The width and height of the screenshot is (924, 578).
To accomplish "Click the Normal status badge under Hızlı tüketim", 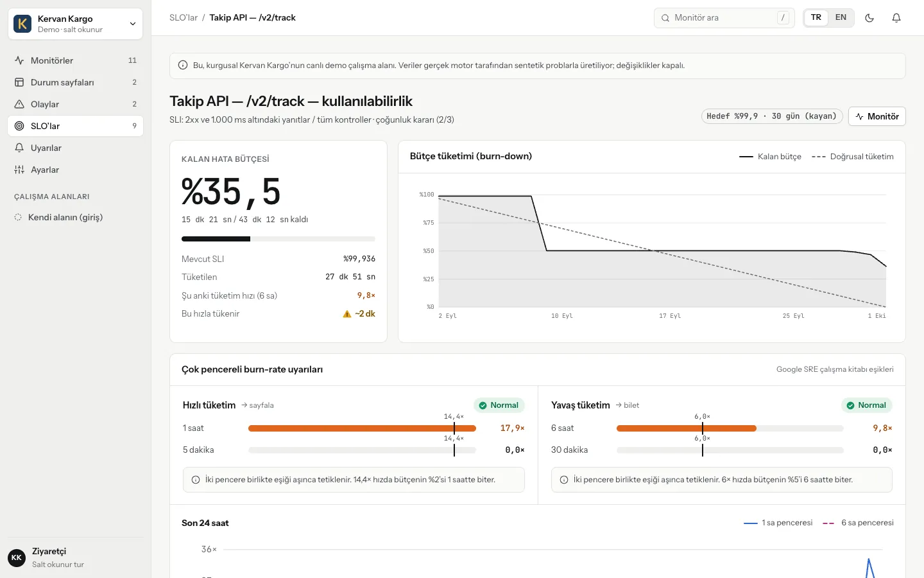I will pyautogui.click(x=499, y=405).
